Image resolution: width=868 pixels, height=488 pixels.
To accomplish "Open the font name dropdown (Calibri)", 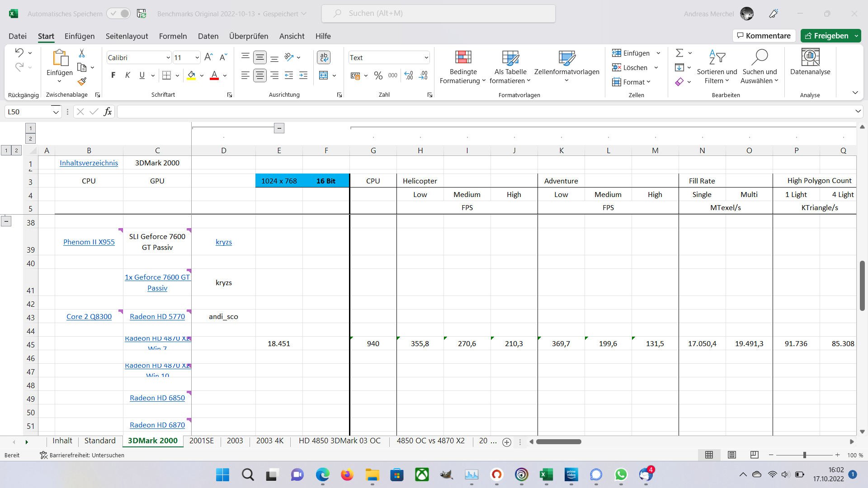I will (168, 58).
